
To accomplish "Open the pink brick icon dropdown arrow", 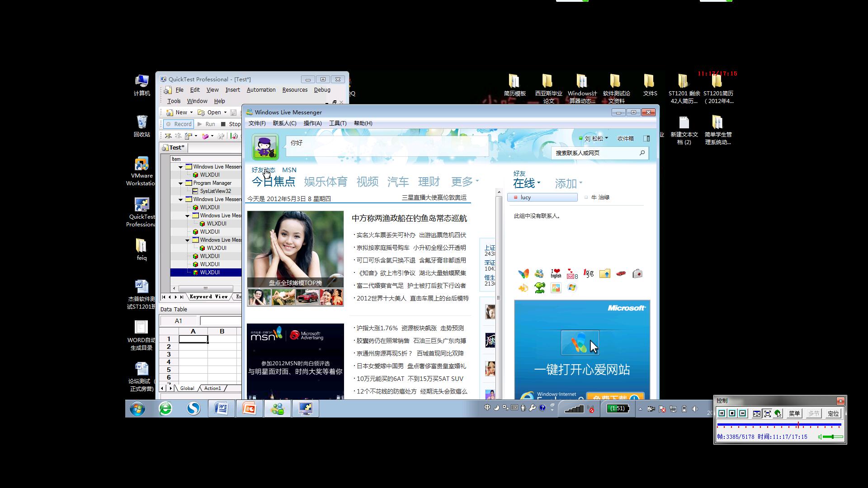I will pyautogui.click(x=212, y=136).
